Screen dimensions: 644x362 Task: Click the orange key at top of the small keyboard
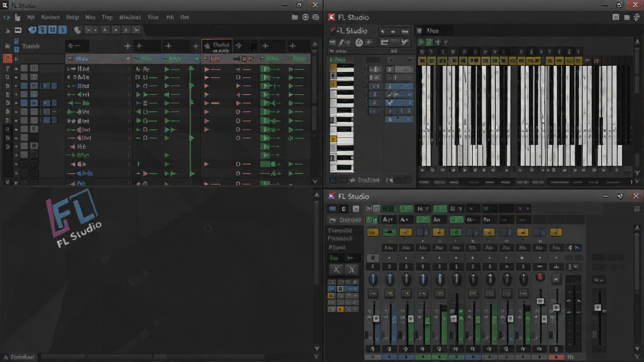(333, 67)
